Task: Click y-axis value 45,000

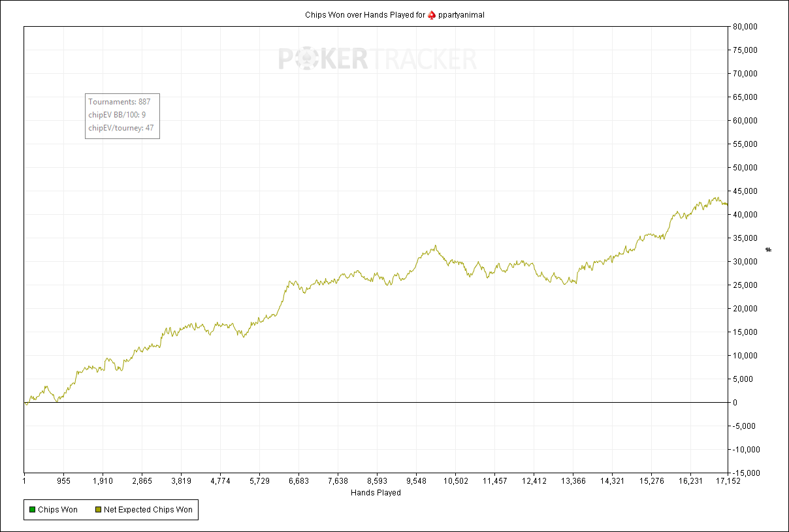Action: tap(745, 191)
